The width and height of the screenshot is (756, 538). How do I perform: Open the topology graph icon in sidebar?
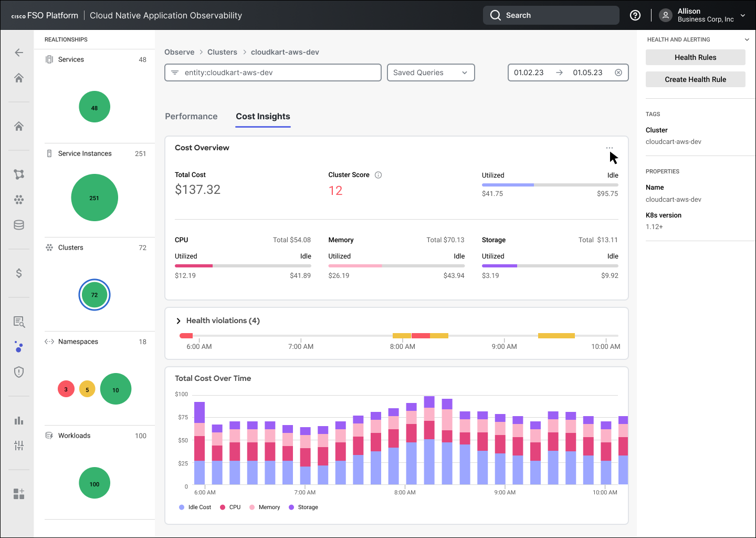(19, 174)
